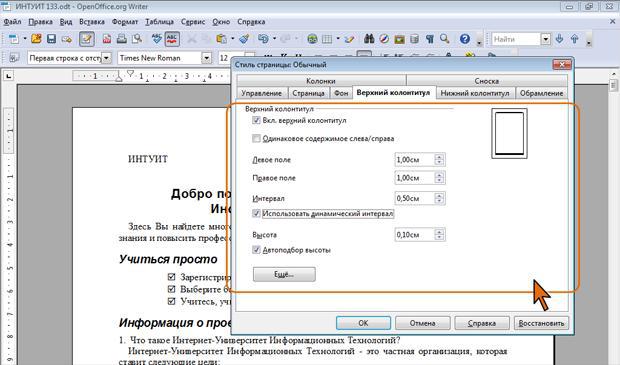Switch to the Колонки tab
Image resolution: width=620 pixels, height=365 pixels.
click(x=321, y=81)
